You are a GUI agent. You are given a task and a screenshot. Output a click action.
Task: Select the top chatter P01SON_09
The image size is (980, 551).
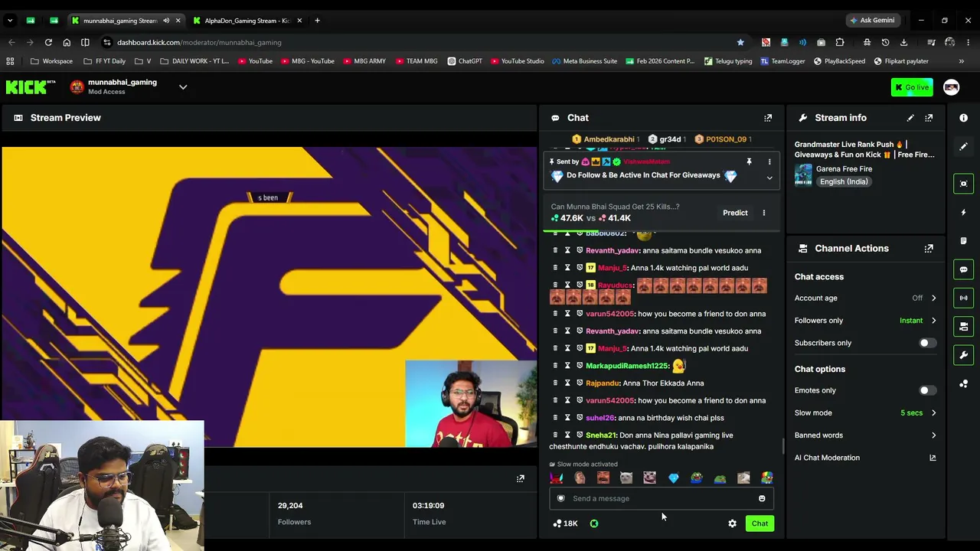pos(723,139)
